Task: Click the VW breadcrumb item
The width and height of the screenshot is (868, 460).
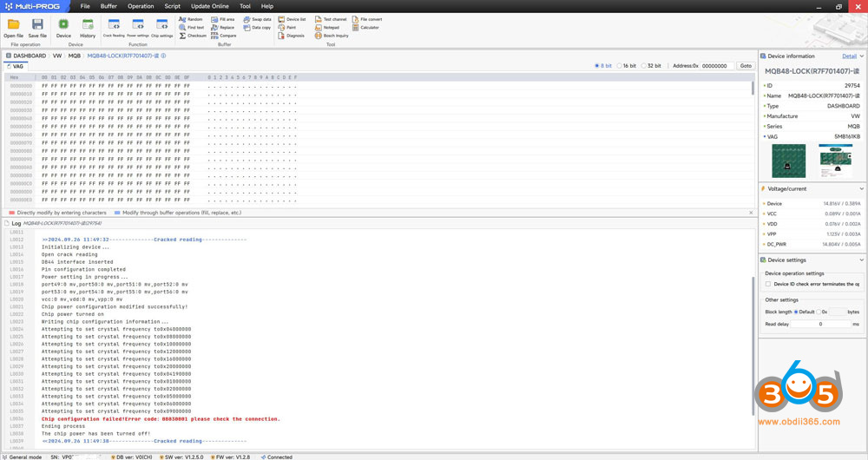Action: point(57,56)
